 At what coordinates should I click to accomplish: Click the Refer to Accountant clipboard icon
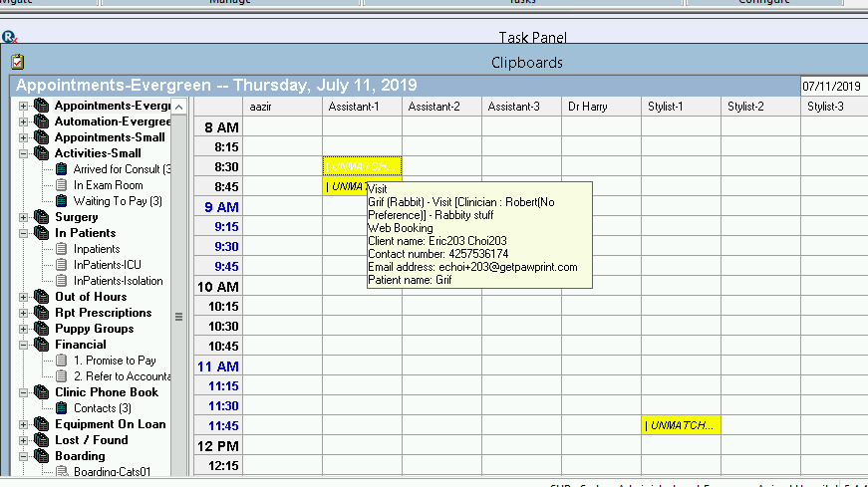[62, 376]
